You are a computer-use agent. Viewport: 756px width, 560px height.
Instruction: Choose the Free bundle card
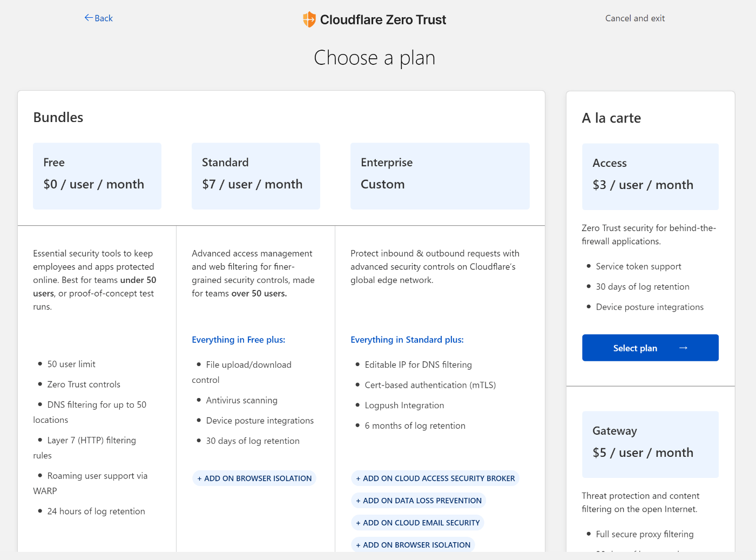(97, 176)
